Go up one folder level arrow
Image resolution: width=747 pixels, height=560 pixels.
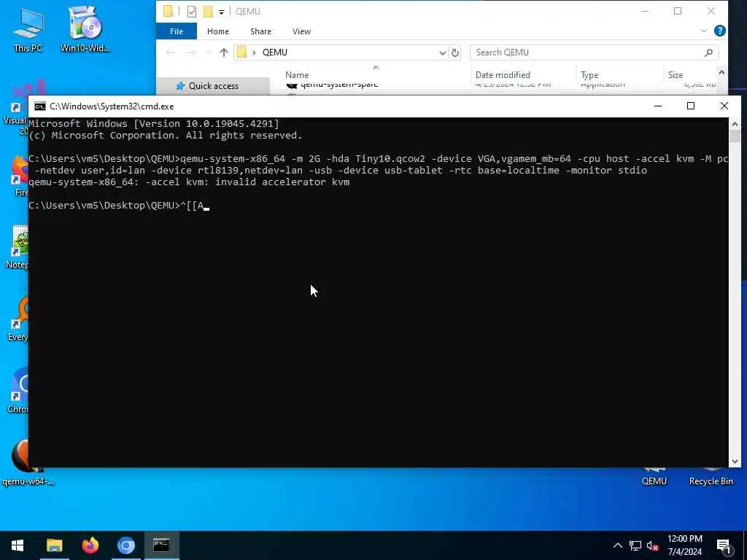click(x=224, y=52)
